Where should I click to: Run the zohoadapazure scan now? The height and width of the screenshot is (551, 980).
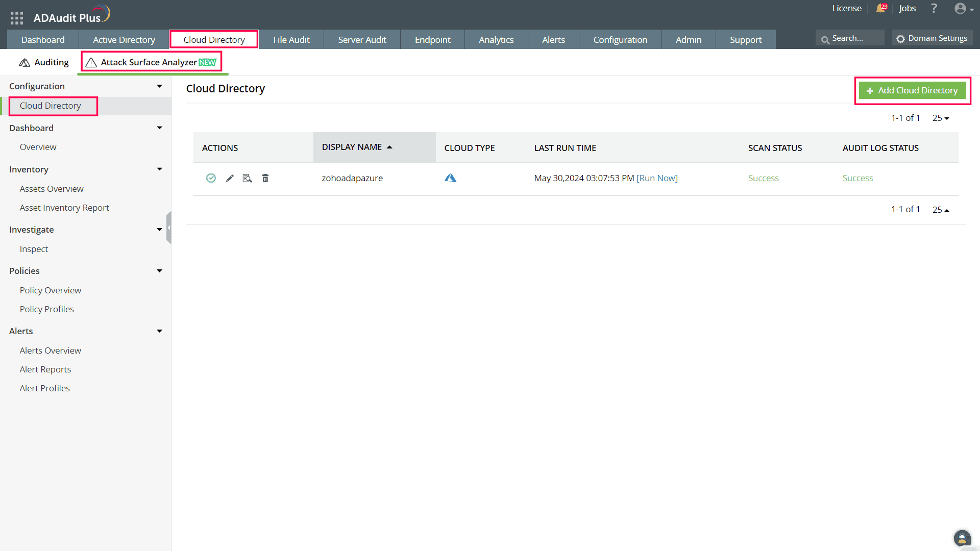pyautogui.click(x=657, y=178)
